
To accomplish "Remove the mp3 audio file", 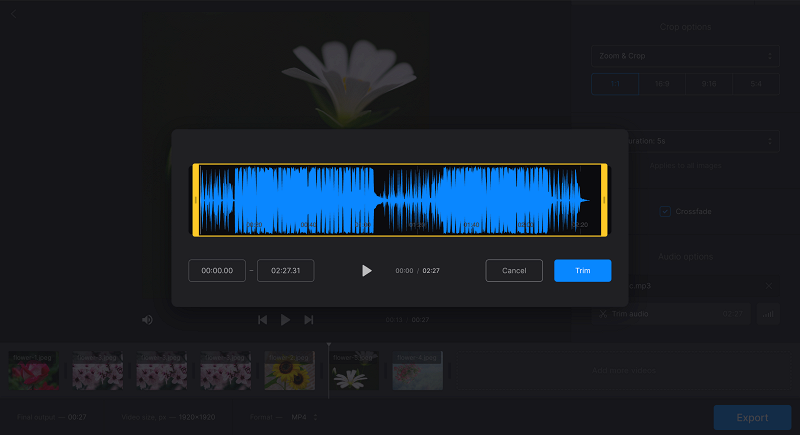I will [x=768, y=286].
